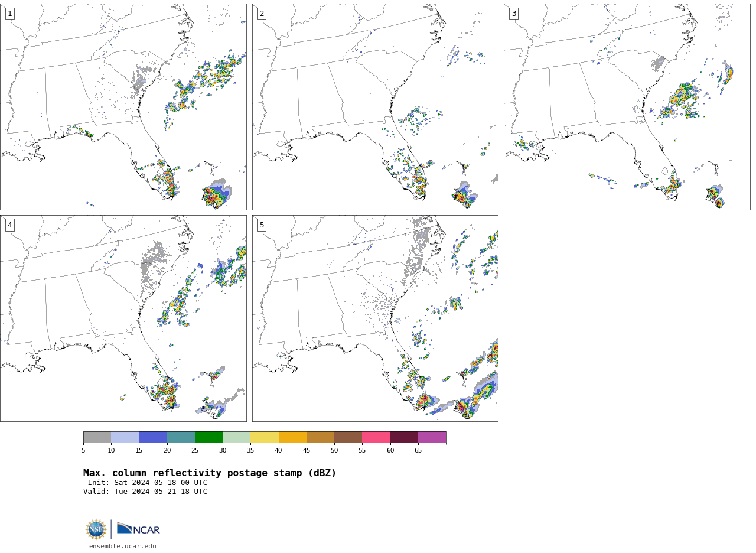Click the Init: Sat 2024-05-18 00 UTC text
This screenshot has height=553, width=756.
[x=148, y=483]
